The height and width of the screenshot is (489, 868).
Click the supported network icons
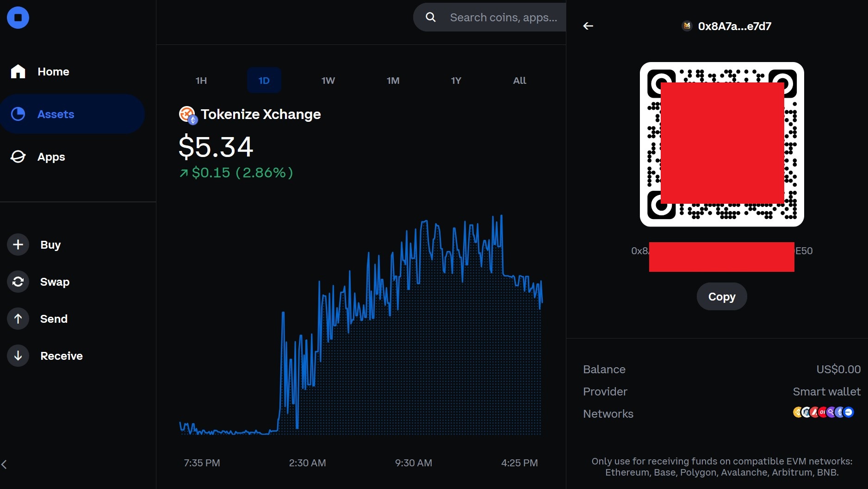(824, 412)
